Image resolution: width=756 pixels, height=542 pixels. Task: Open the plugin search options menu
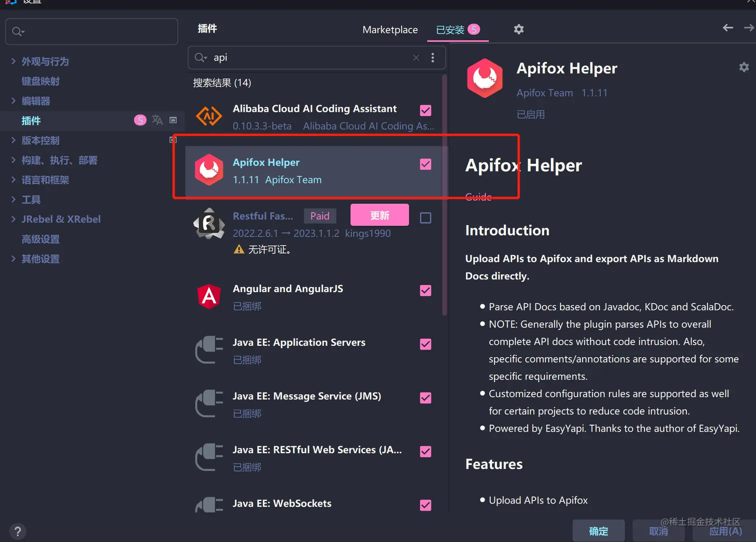(x=432, y=57)
